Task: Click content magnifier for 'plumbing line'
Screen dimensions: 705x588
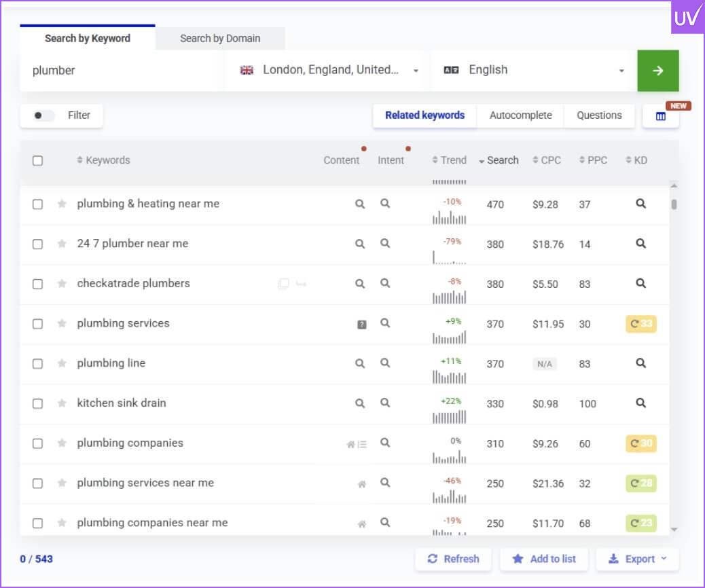Action: pyautogui.click(x=360, y=363)
